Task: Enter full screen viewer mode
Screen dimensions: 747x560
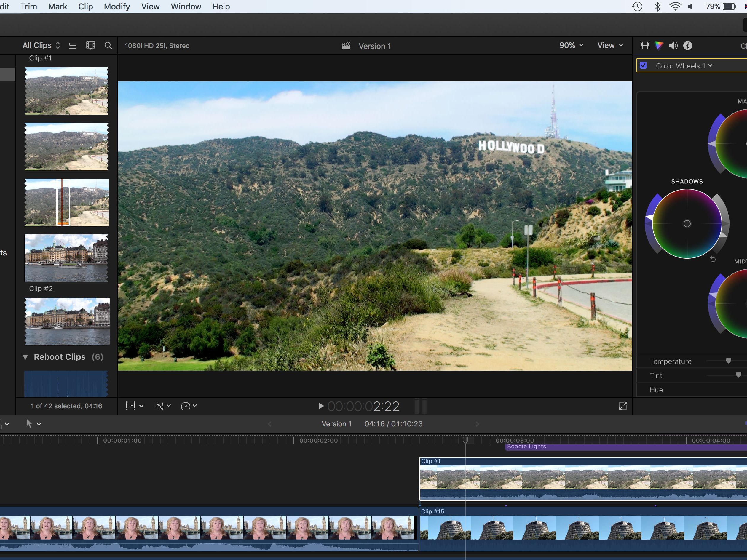Action: point(623,406)
